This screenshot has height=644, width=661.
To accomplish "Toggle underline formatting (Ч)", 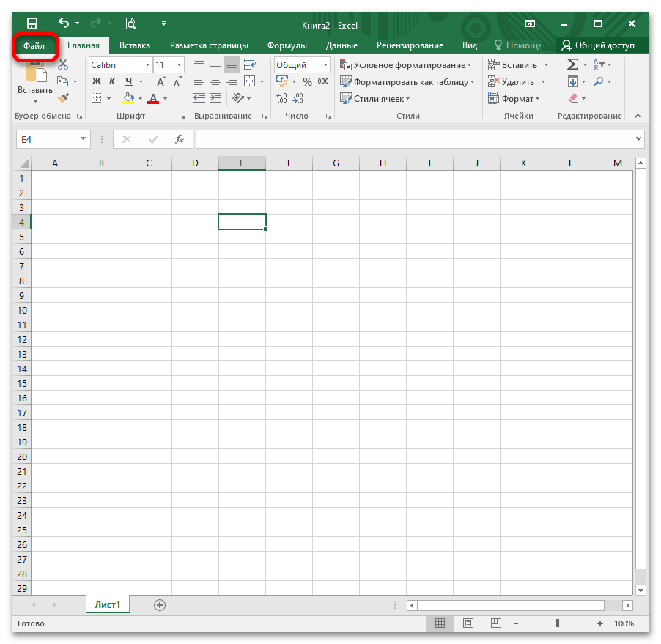I will coord(128,81).
